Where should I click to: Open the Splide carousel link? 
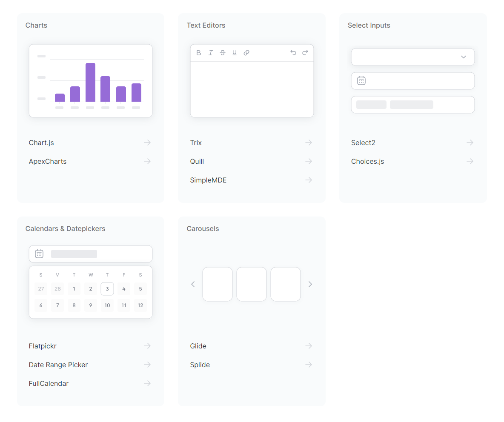pos(200,365)
